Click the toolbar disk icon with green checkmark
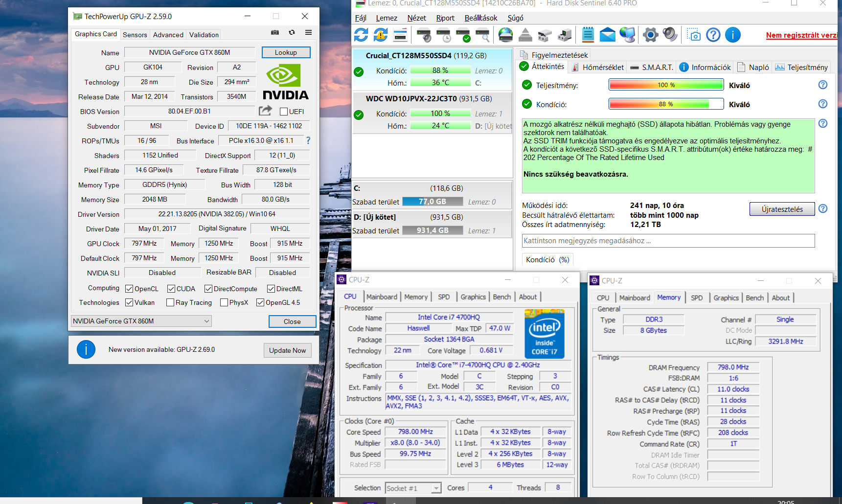Image resolution: width=842 pixels, height=504 pixels. click(x=463, y=35)
